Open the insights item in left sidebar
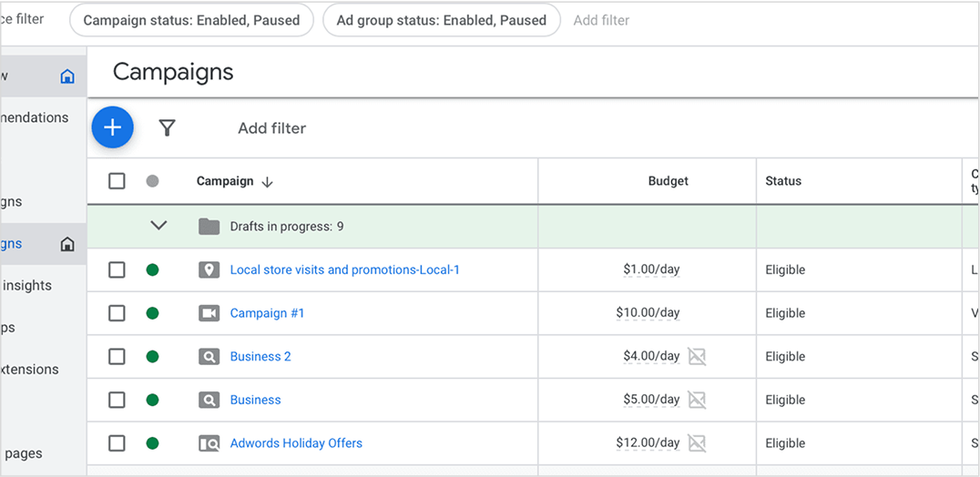 pos(27,286)
